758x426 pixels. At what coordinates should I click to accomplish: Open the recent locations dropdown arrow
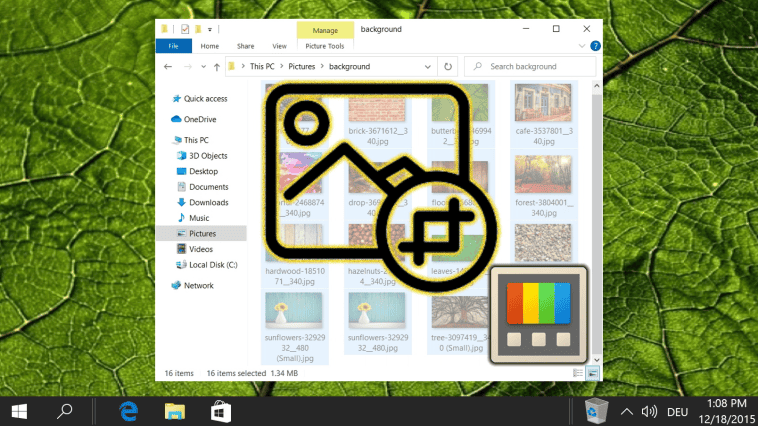pyautogui.click(x=204, y=67)
